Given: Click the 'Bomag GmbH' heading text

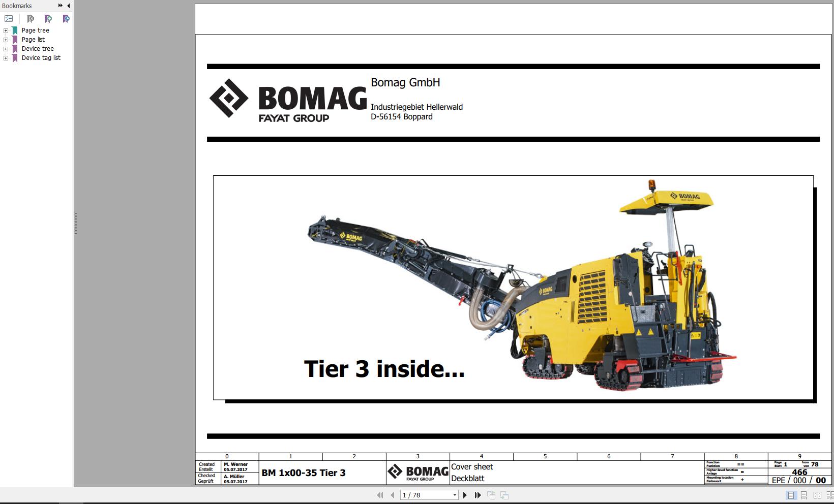Looking at the screenshot, I should click(x=405, y=82).
